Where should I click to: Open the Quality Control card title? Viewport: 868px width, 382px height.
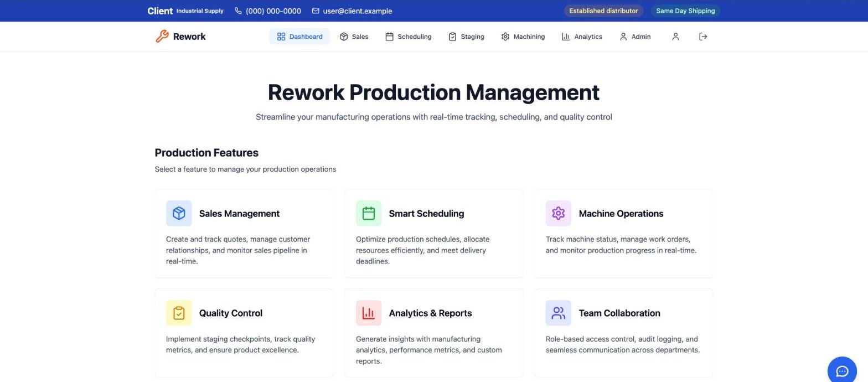tap(231, 313)
